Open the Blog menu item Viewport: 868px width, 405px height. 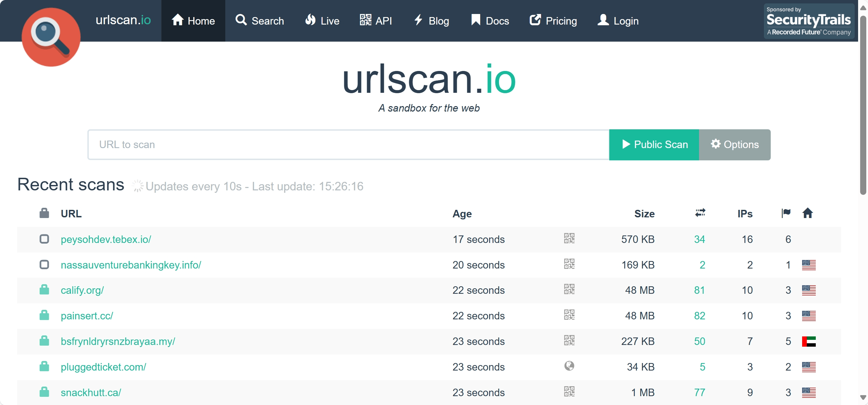[x=431, y=21]
